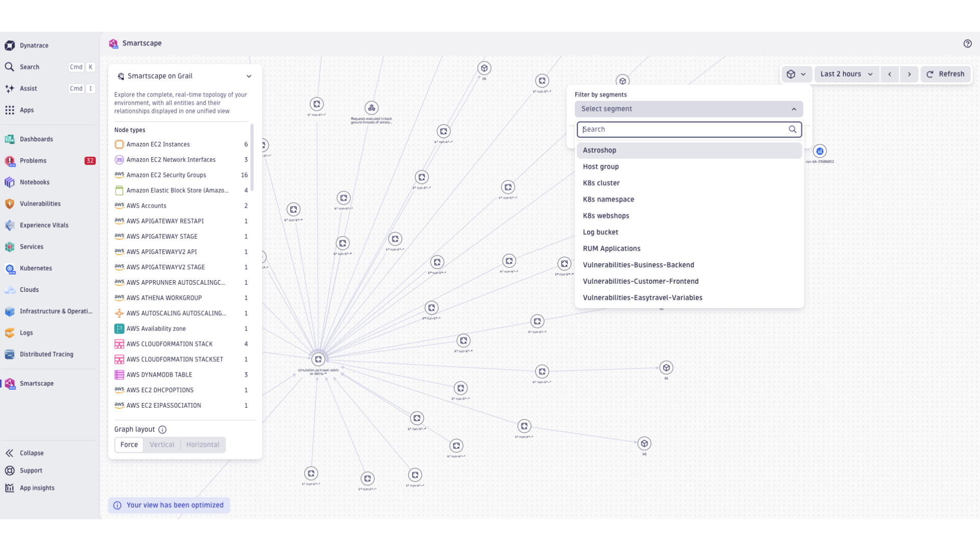Collapse the Smartscape on Grail panel
Screen dimensions: 980x551
tap(249, 76)
